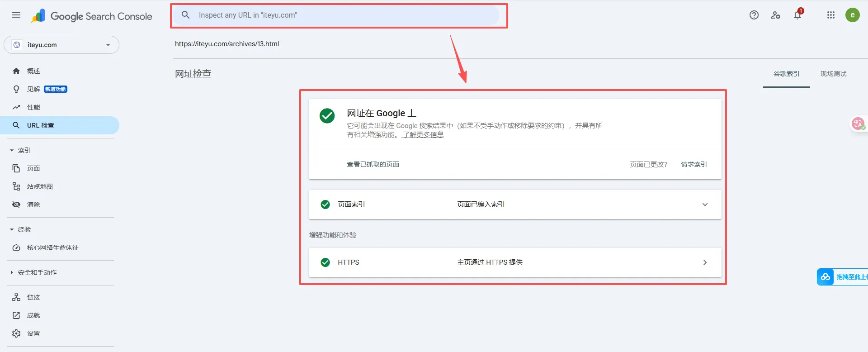This screenshot has height=352, width=868.
Task: Click the 网址检查 heading
Action: [193, 74]
